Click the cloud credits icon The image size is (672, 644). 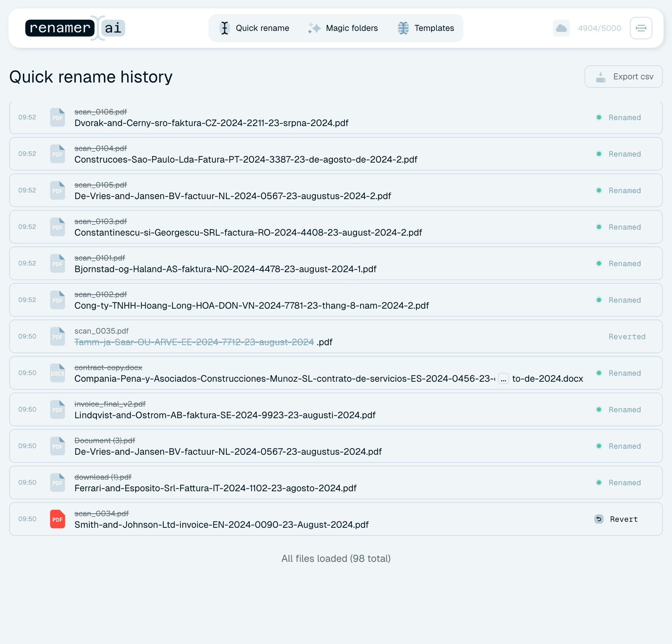(561, 28)
